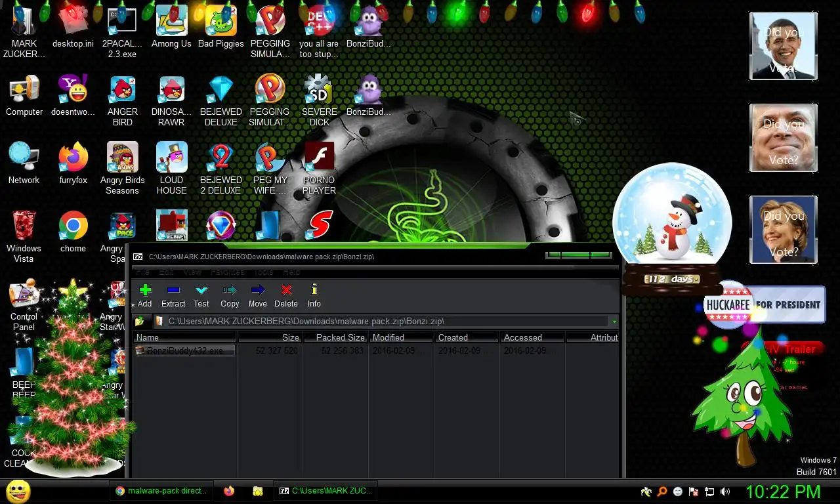This screenshot has height=504, width=840.
Task: Open the smiley face Start button
Action: tap(18, 491)
